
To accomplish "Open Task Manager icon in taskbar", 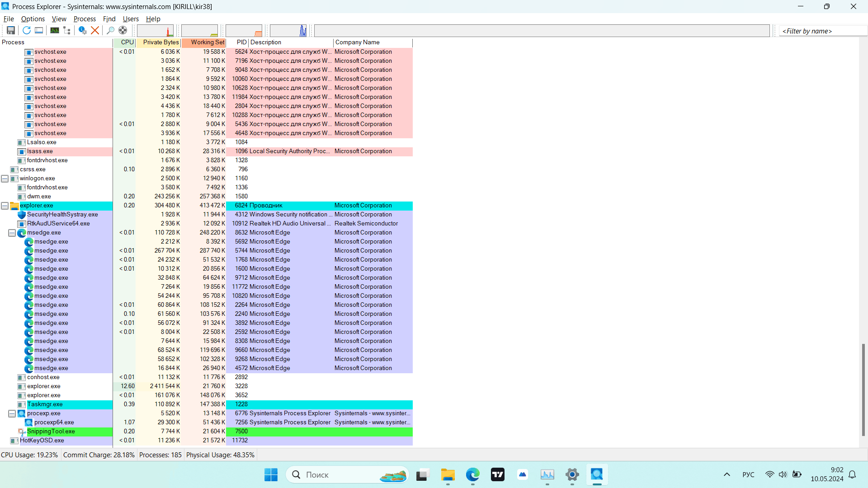I will [547, 475].
